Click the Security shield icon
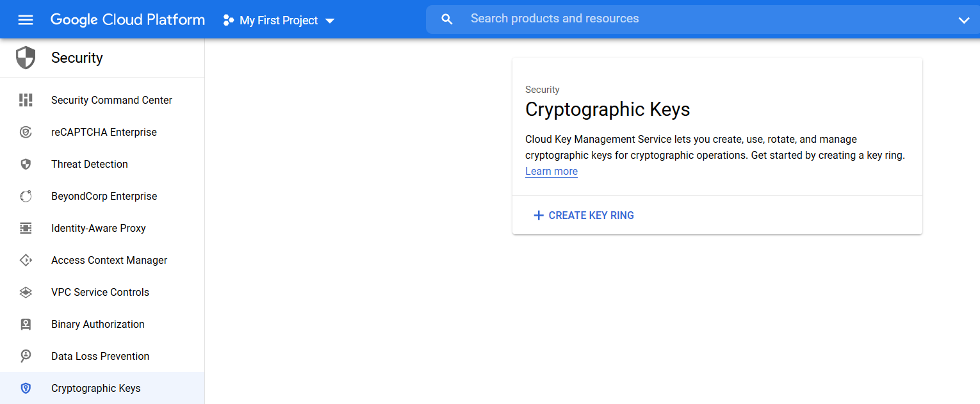Screen dimensions: 980x404 point(26,58)
